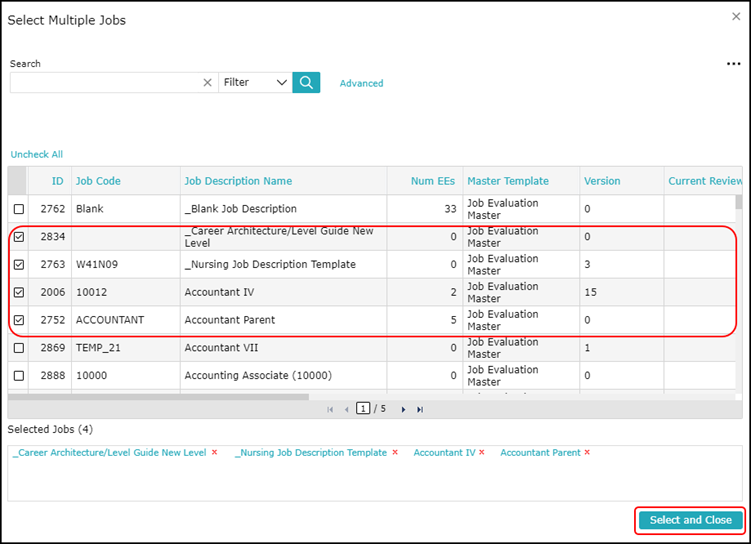Go to next page arrow
Screen dimensions: 751x544
point(403,409)
